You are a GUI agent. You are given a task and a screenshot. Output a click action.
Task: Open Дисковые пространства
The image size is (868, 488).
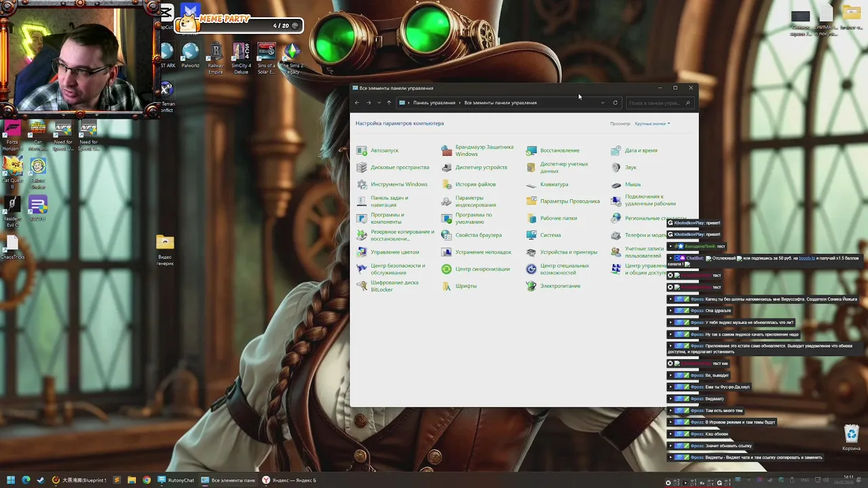pos(393,167)
